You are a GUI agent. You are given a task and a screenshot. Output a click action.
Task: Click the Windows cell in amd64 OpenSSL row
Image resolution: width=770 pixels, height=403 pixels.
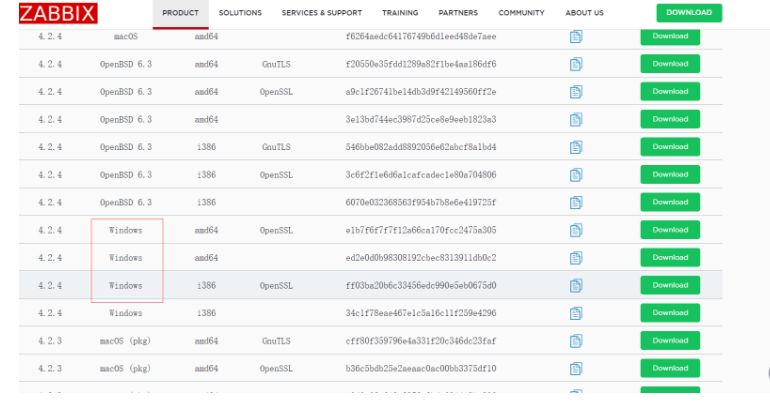coord(126,230)
